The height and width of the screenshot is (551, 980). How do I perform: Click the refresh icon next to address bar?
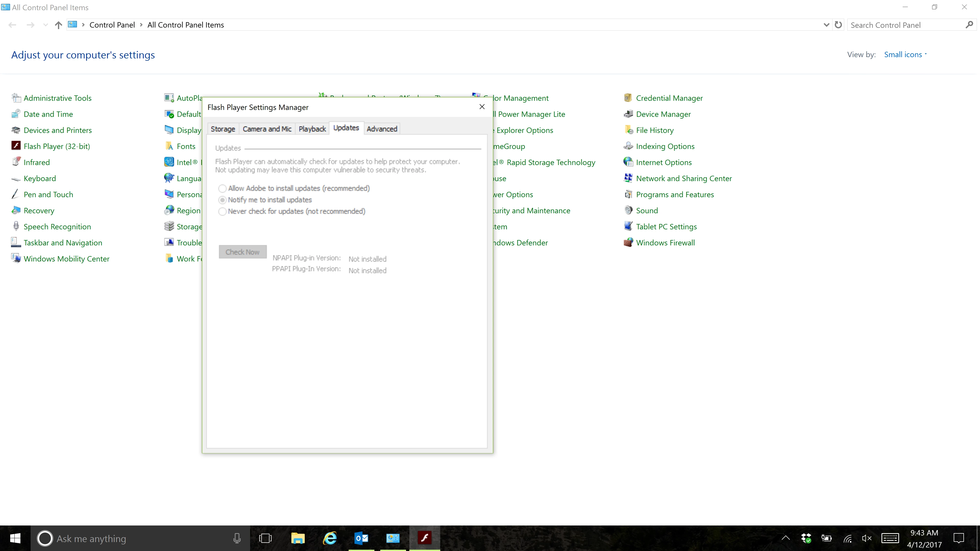click(x=838, y=25)
